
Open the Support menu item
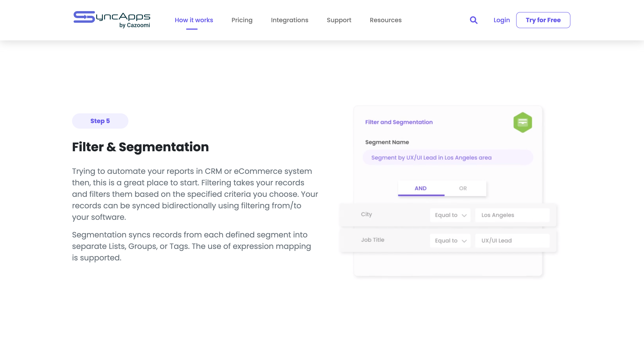[x=339, y=20]
